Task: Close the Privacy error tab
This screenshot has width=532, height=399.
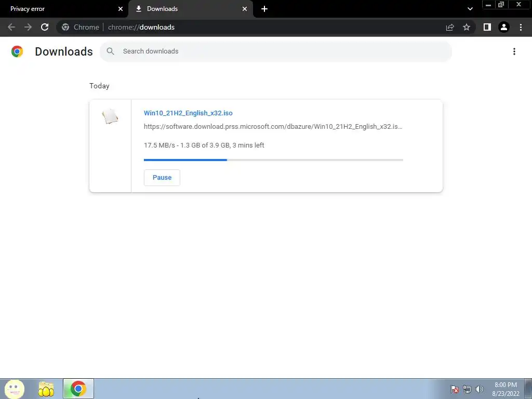Action: point(121,9)
